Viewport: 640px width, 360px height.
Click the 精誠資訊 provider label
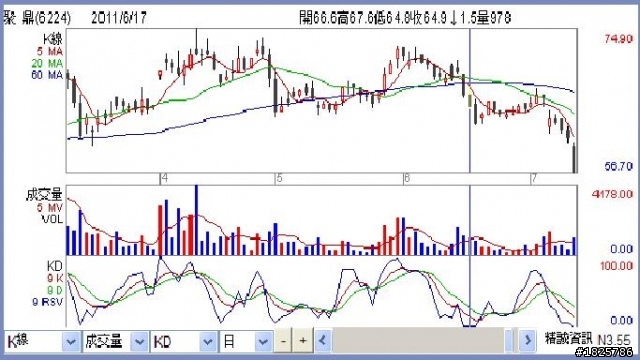569,338
